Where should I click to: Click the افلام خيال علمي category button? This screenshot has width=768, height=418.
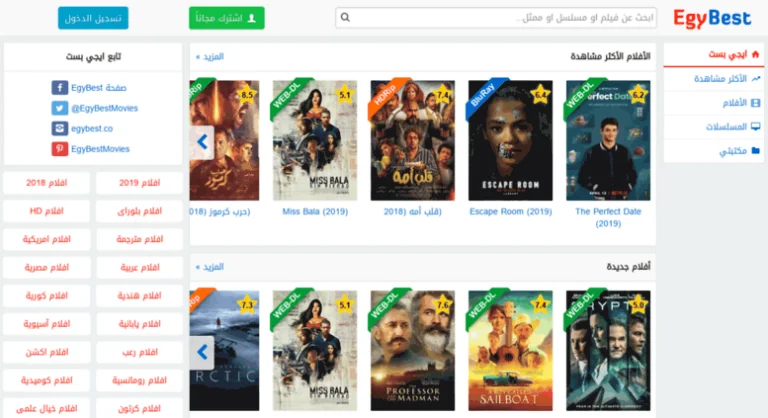tap(47, 408)
